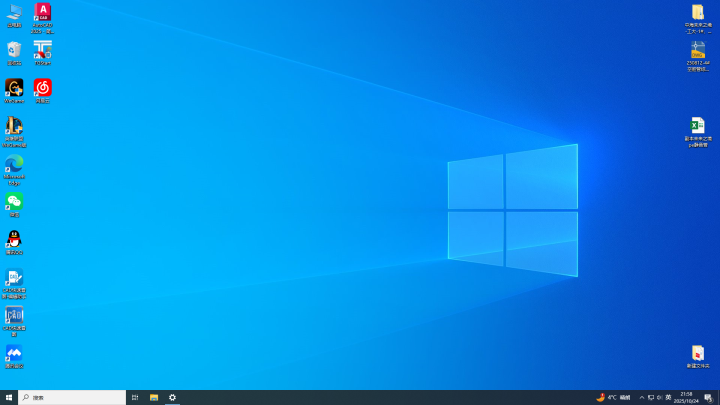
Task: Click the WeGame desktop shortcut
Action: tap(14, 90)
